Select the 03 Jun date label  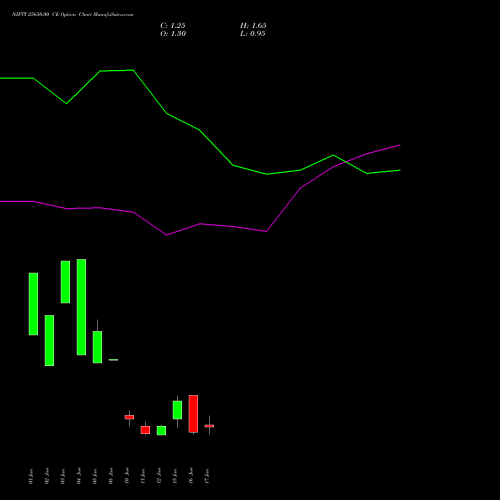[63, 476]
